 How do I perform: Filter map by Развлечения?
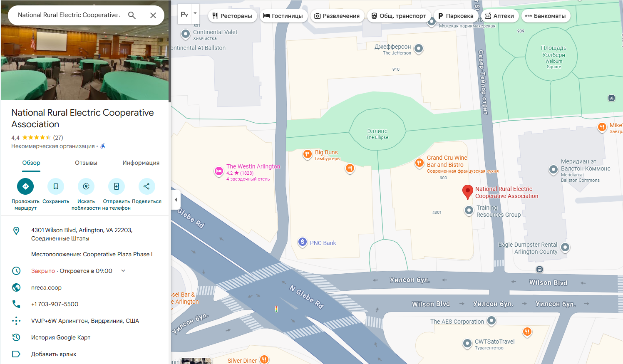pyautogui.click(x=337, y=16)
